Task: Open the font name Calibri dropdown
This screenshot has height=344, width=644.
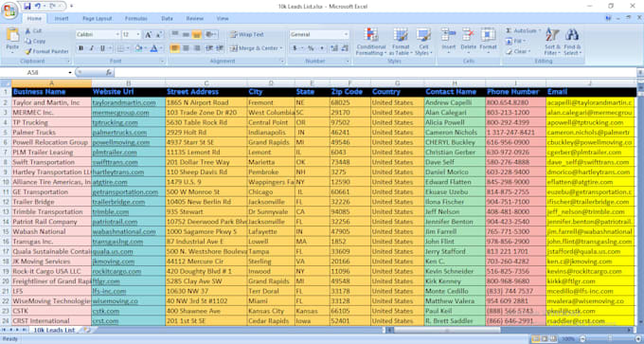Action: click(x=117, y=34)
